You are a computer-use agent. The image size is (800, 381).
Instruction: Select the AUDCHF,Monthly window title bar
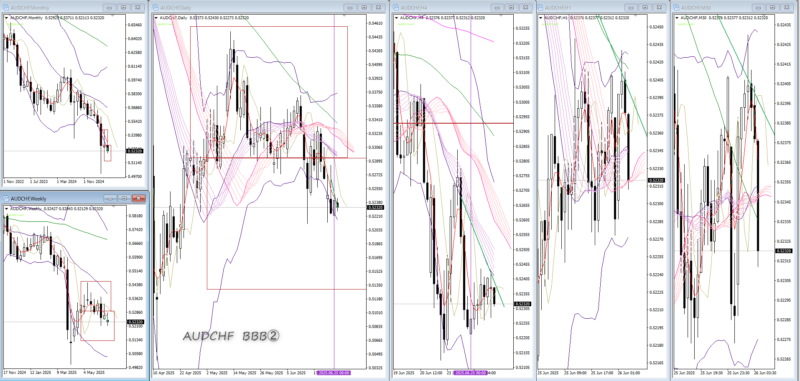(73, 8)
